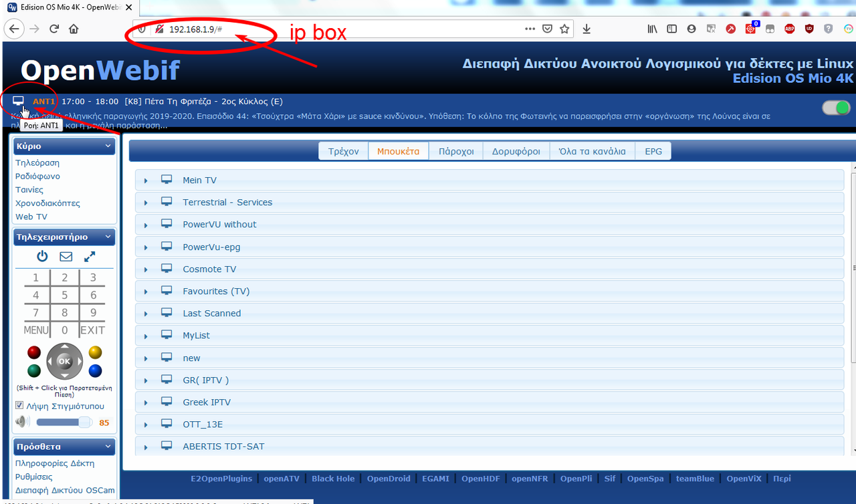Open the browser home page icon

coord(74,29)
